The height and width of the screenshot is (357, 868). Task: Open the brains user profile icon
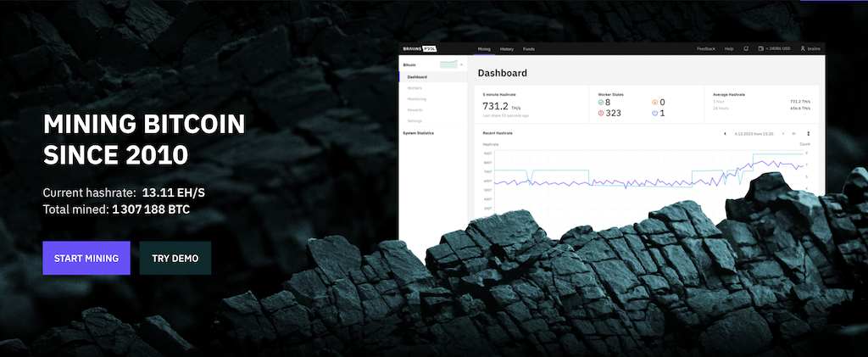tap(803, 49)
